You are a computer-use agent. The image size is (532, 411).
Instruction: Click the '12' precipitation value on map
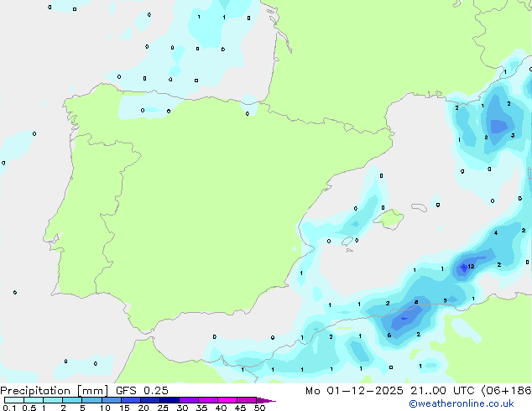471,267
